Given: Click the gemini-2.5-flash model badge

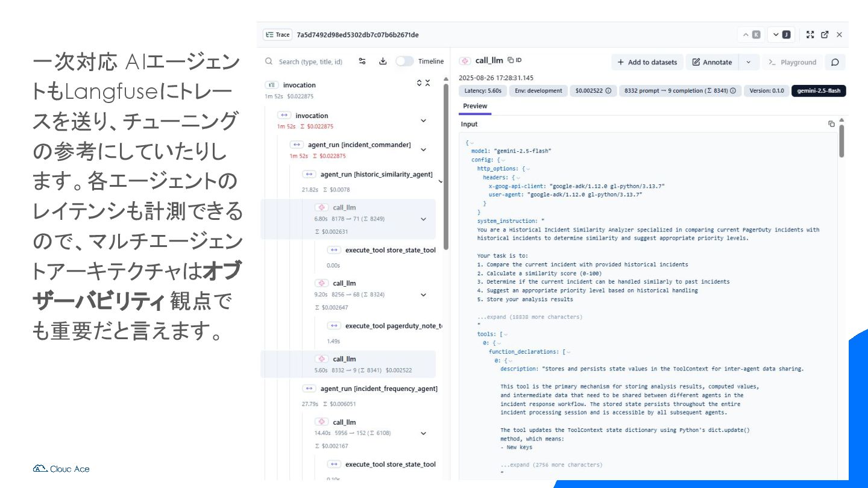Looking at the screenshot, I should click(819, 91).
